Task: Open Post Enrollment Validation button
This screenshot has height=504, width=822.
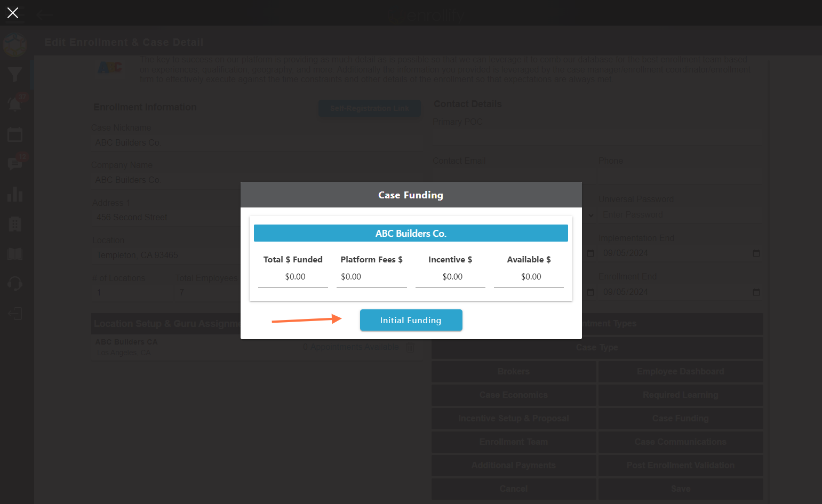Action: (681, 465)
